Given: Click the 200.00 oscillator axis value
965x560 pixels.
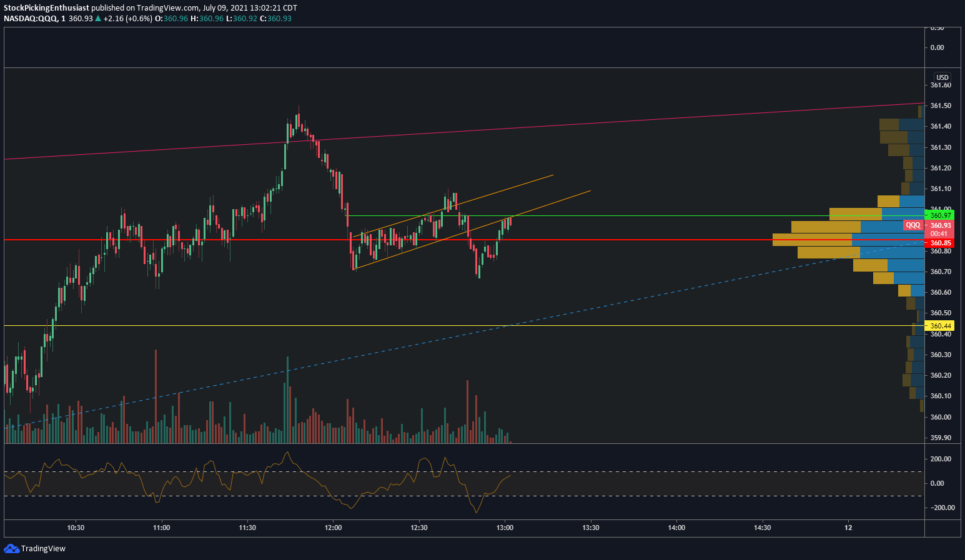Looking at the screenshot, I should (941, 459).
